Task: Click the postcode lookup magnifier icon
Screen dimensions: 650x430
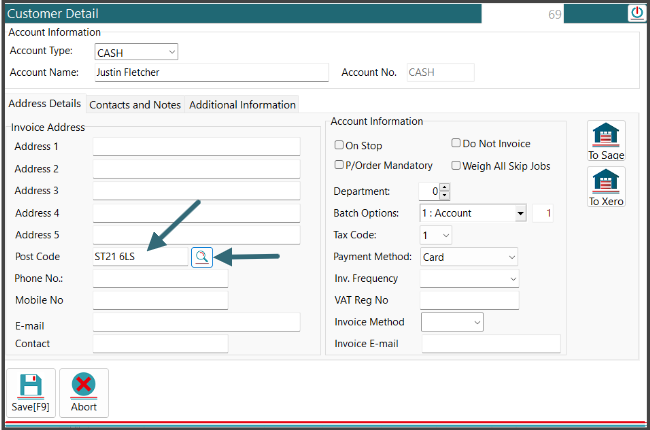Action: pos(202,257)
